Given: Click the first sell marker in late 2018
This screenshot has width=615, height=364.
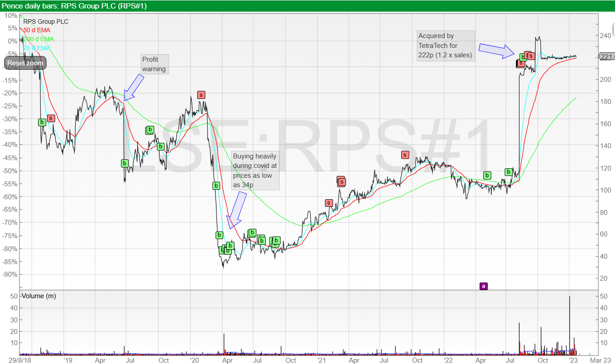Looking at the screenshot, I should pos(51,118).
